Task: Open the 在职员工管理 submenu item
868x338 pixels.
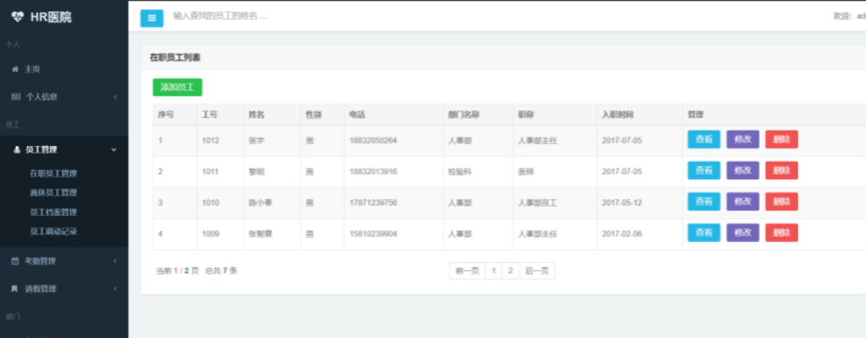Action: (53, 174)
